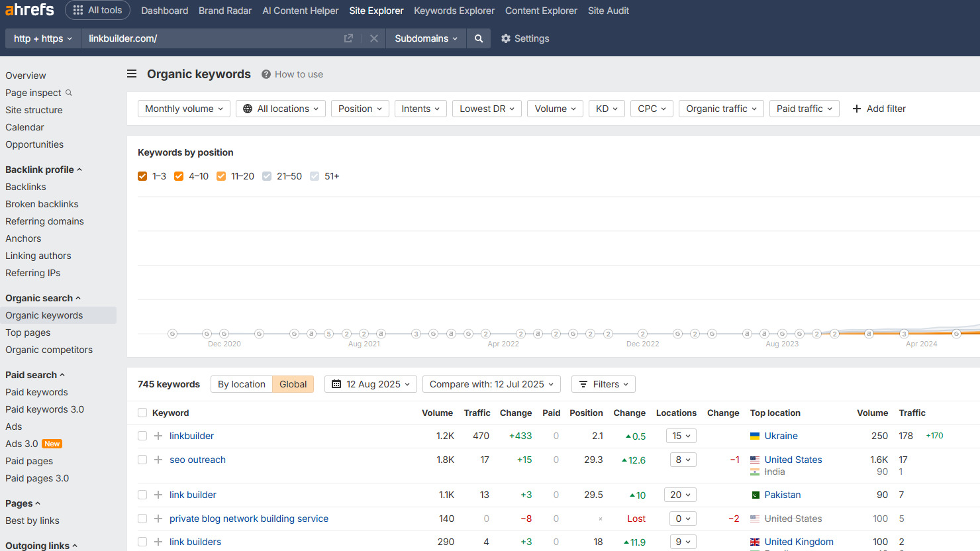Open the seo outreach keyword link
The image size is (980, 551).
[197, 460]
